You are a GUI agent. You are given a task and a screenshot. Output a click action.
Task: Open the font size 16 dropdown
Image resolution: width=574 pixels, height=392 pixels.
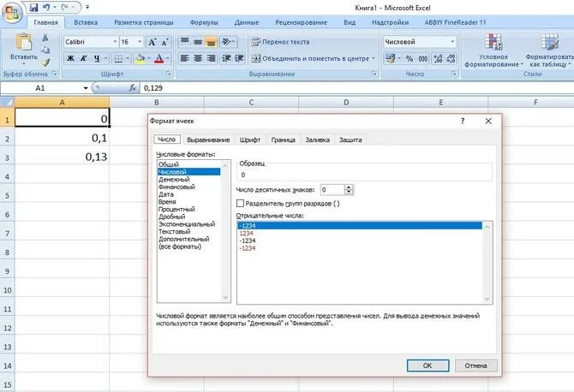point(140,42)
